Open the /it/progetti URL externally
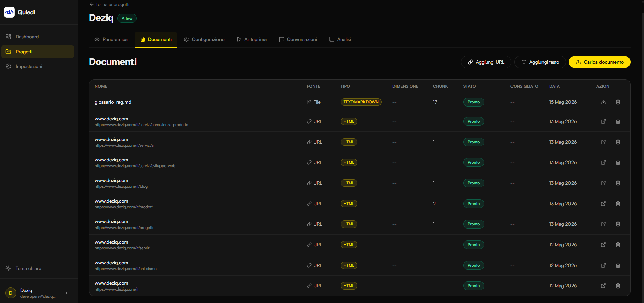644x303 pixels. pyautogui.click(x=603, y=224)
